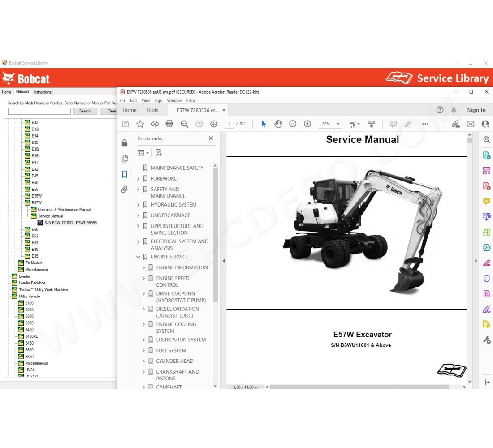
Task: Open bookmark options dropdown
Action: 143,153
